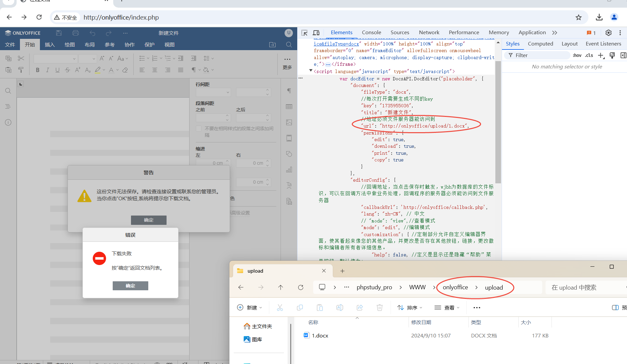Switch to the Network tab in DevTools
Image resolution: width=627 pixels, height=364 pixels.
(x=429, y=33)
